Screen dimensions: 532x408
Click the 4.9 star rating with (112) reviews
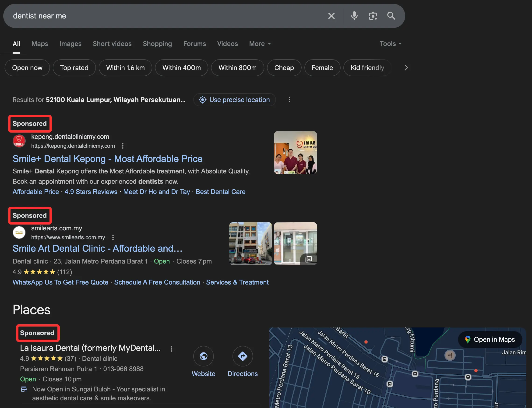pos(42,272)
